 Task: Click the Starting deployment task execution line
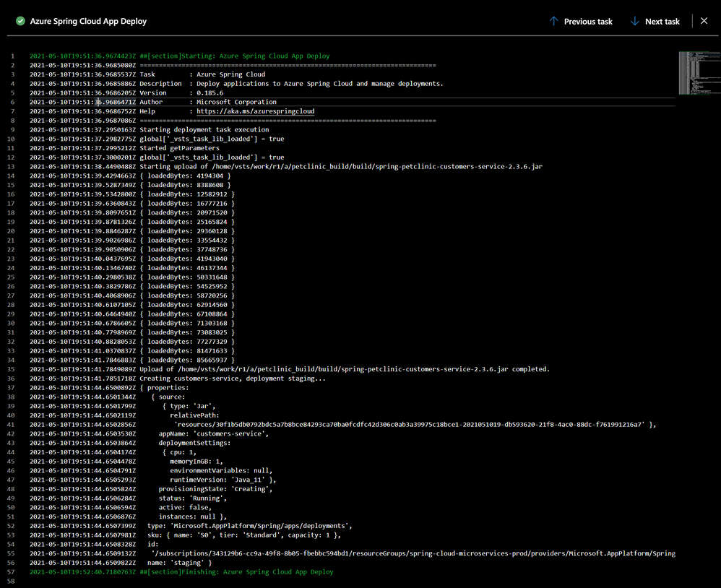pos(166,129)
